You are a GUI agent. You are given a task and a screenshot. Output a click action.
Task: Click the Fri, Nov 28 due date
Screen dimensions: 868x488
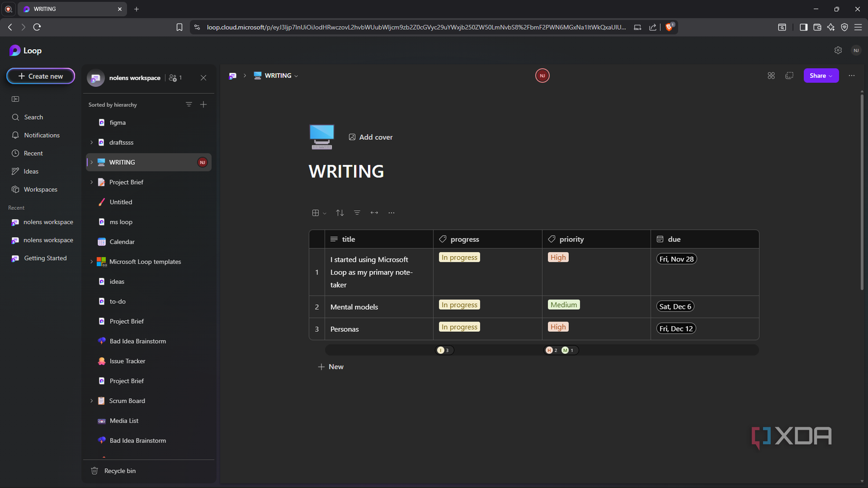pos(676,259)
